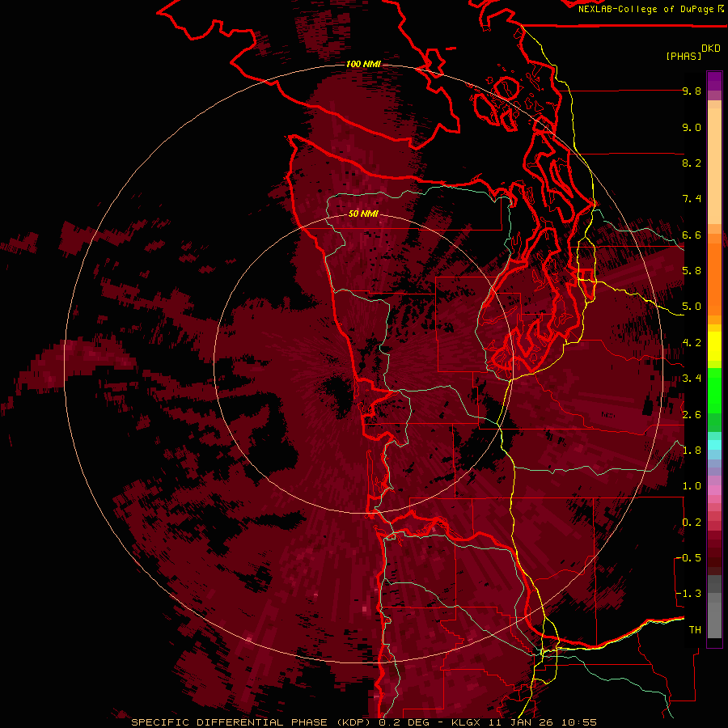728x728 pixels.
Task: Click the orange color band in legend
Action: [714, 278]
